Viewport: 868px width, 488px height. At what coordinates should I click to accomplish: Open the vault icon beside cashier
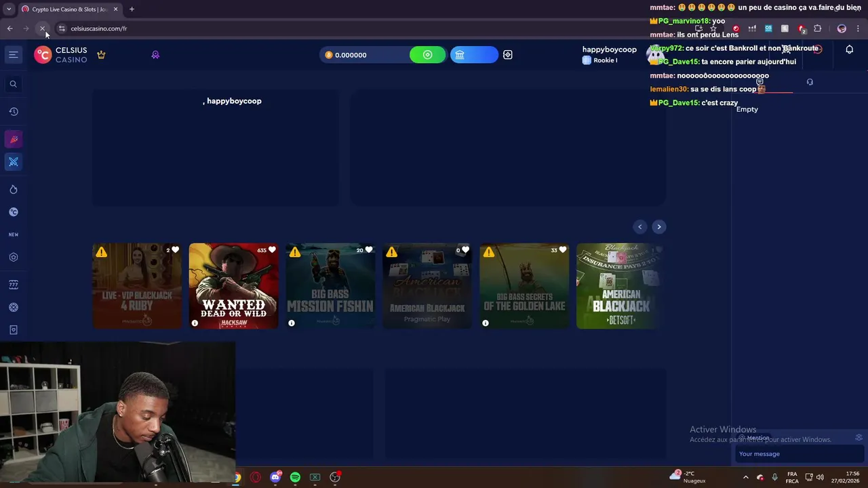click(508, 55)
